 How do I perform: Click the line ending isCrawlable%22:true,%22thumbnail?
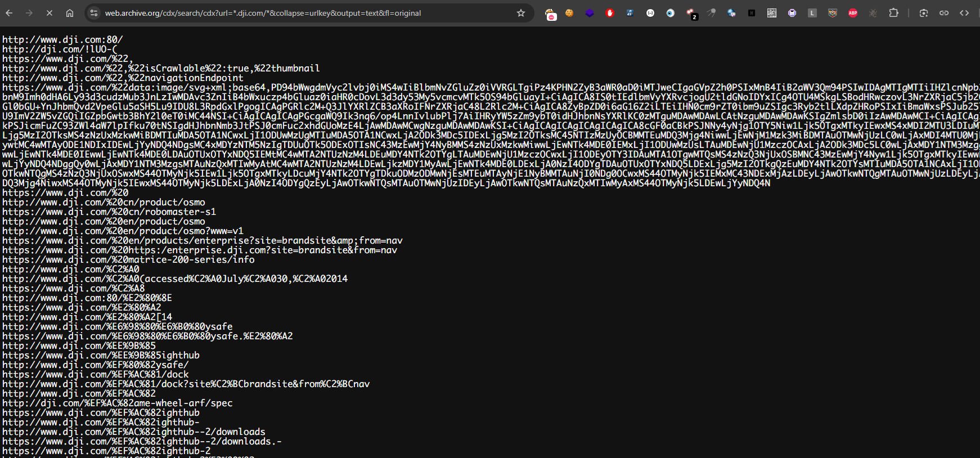click(x=161, y=68)
